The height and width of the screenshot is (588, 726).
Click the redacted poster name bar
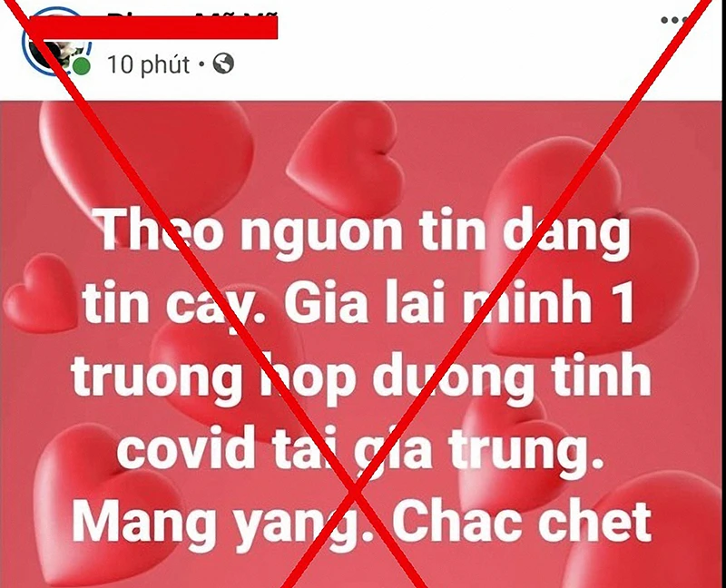[x=153, y=28]
